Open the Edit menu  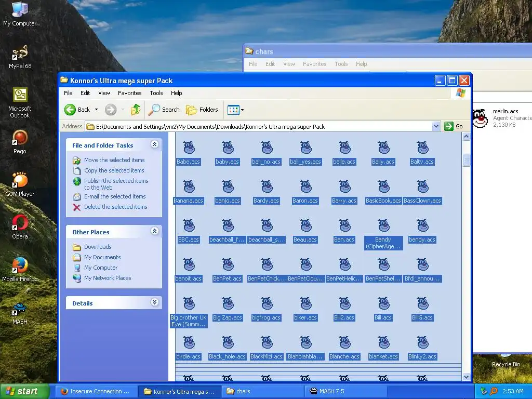85,93
